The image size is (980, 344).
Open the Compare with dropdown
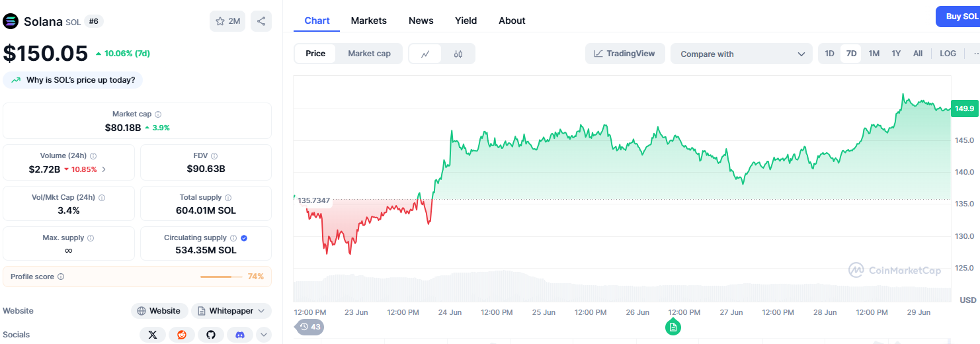coord(741,54)
